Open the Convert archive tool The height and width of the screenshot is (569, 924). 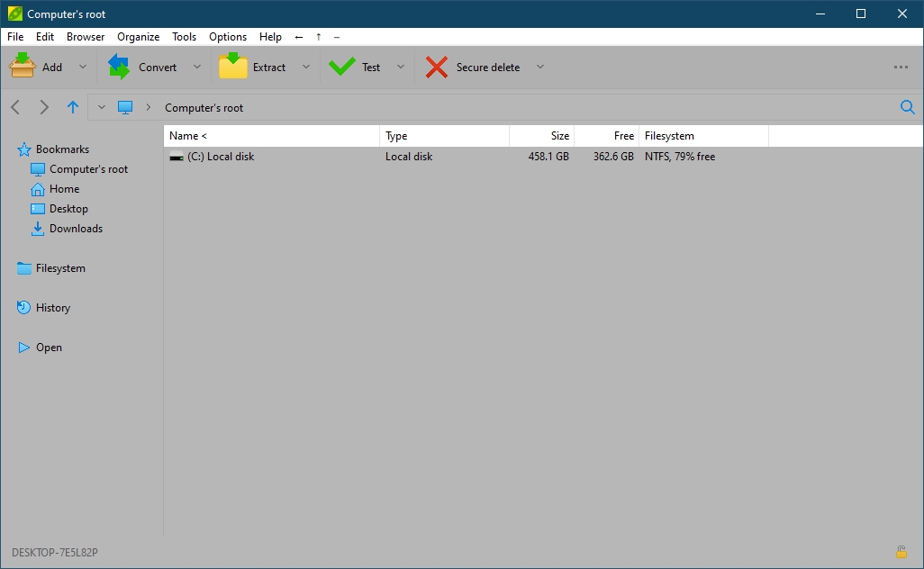point(146,67)
